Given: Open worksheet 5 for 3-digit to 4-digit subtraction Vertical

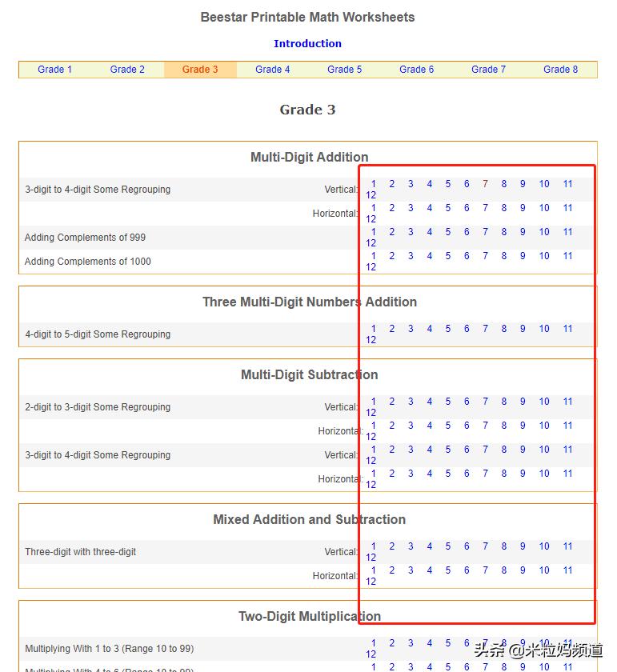Looking at the screenshot, I should click(447, 450).
